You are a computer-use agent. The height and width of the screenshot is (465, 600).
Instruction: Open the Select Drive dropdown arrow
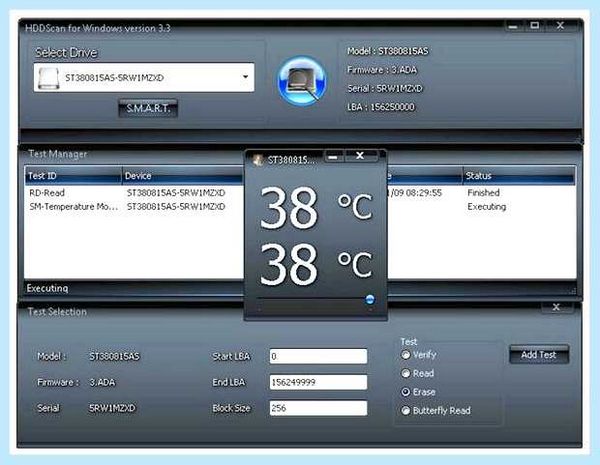click(246, 77)
